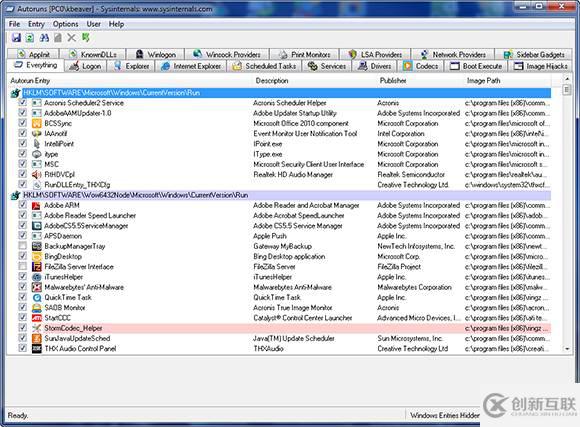Click the Delete X toolbar icon
The image size is (580, 427).
(x=71, y=37)
